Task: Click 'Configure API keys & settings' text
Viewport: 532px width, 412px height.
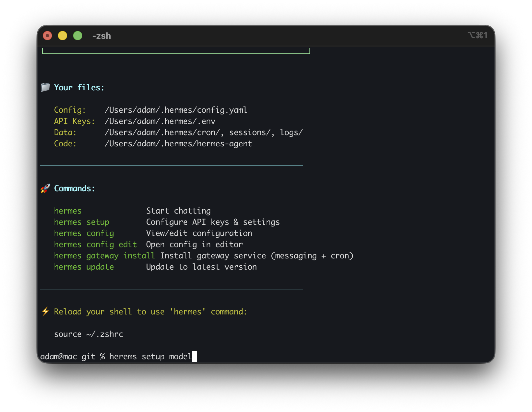Action: tap(213, 222)
